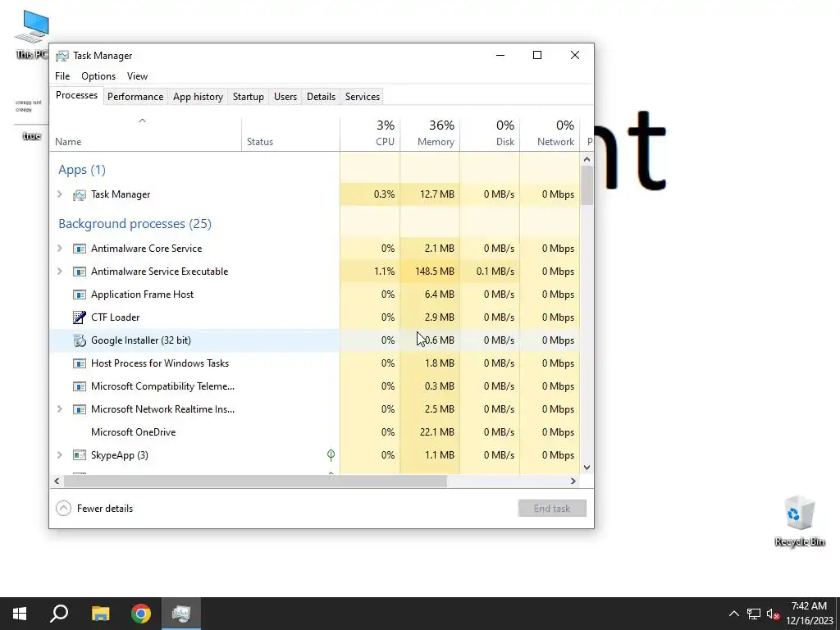Click the horizontal scrollbar left arrow
The height and width of the screenshot is (630, 840).
57,481
